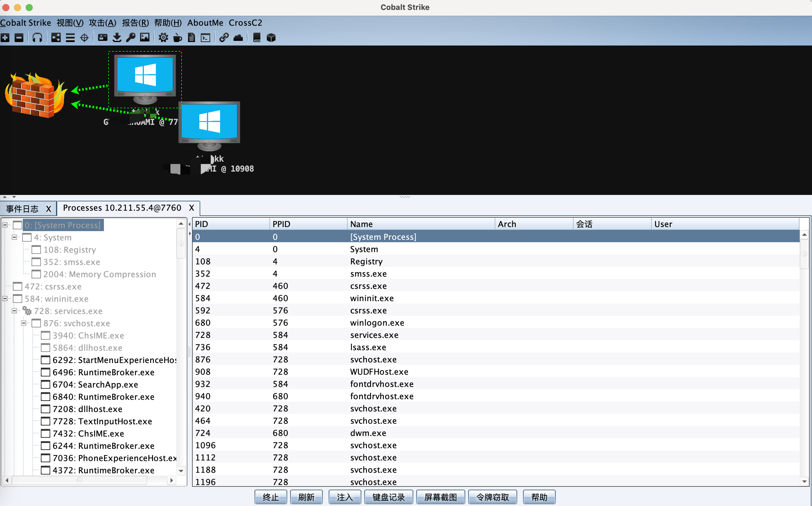Screen dimensions: 812x506
Task: Open the 攻击(A) menu
Action: [102, 23]
